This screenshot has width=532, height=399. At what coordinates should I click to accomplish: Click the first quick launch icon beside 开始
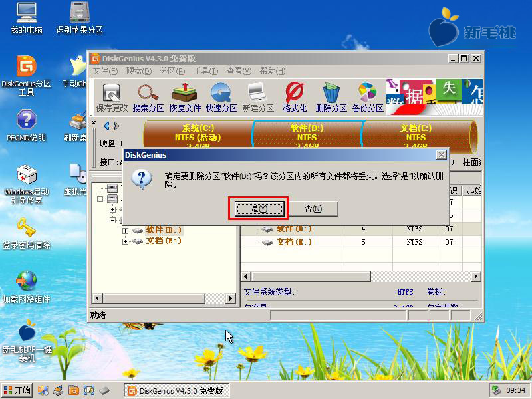pyautogui.click(x=43, y=390)
